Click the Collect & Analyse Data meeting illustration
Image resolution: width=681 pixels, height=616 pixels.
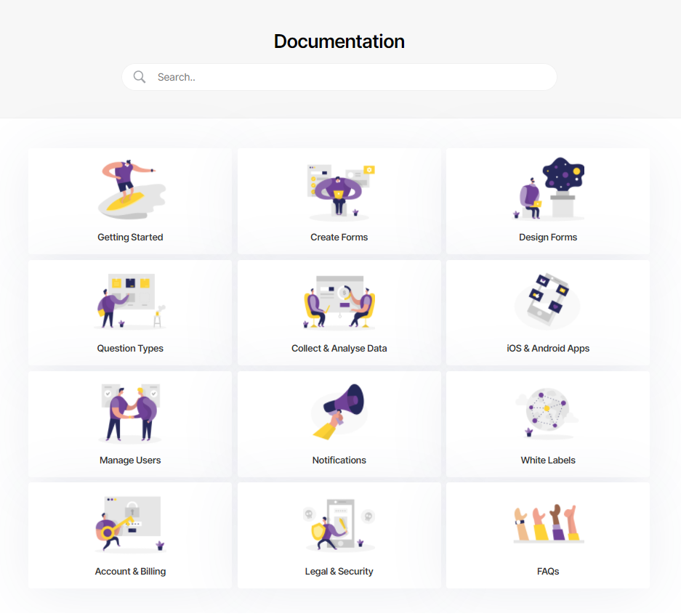[x=339, y=301]
